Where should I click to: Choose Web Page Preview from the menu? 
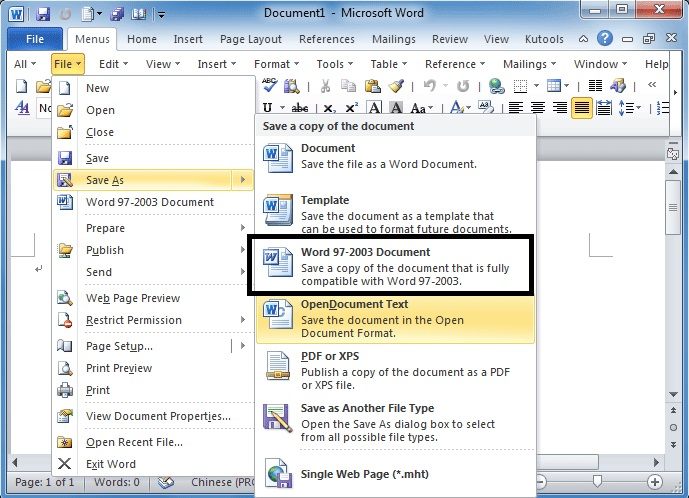click(153, 298)
